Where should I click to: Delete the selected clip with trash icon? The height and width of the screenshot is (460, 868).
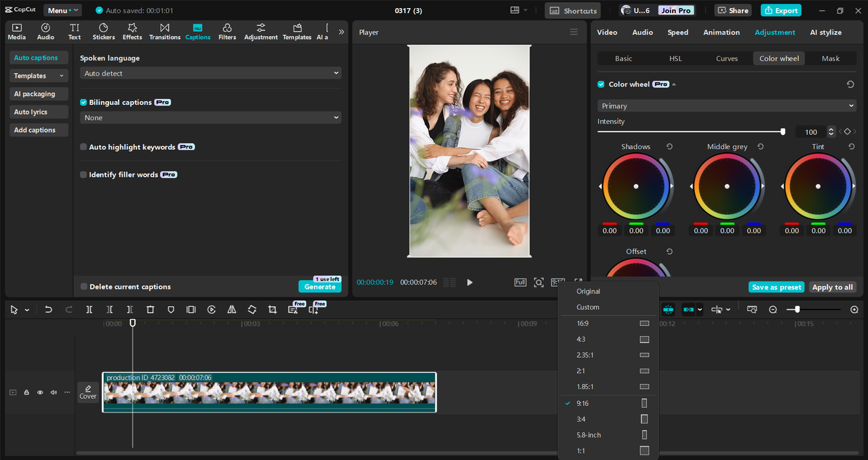coord(151,310)
